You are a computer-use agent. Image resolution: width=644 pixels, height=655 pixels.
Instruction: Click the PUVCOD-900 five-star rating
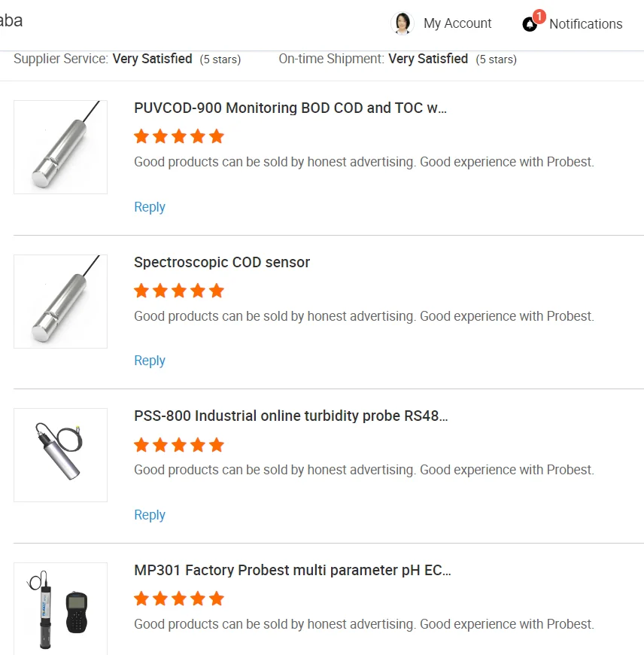pos(179,136)
